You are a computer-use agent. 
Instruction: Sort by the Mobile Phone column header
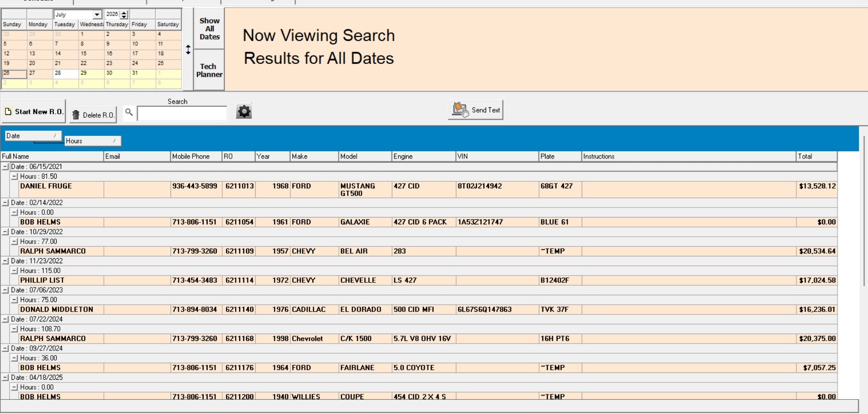click(196, 156)
